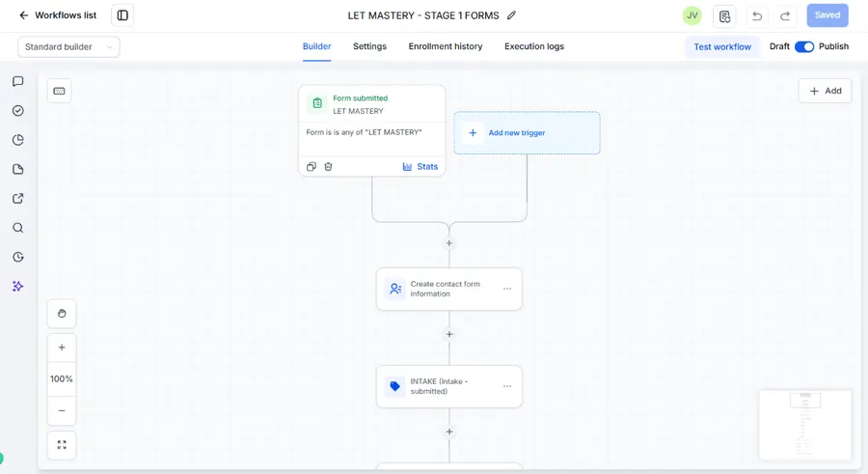Open the clock history sidebar icon
The height and width of the screenshot is (474, 868).
17,257
